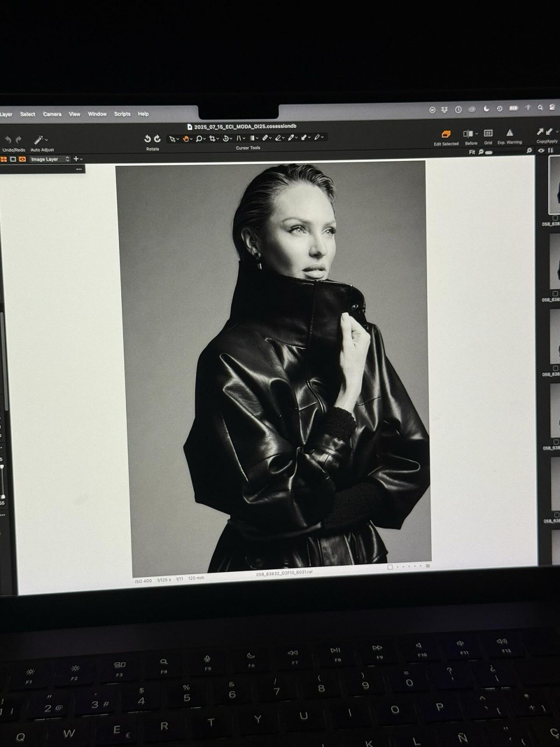This screenshot has width=560, height=747.
Task: Toggle the Exposure Warning
Action: (510, 133)
